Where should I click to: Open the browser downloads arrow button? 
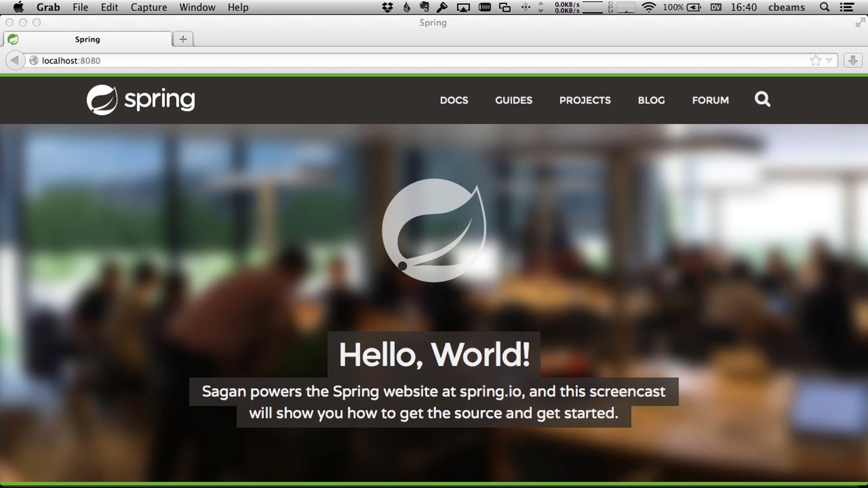click(x=853, y=60)
